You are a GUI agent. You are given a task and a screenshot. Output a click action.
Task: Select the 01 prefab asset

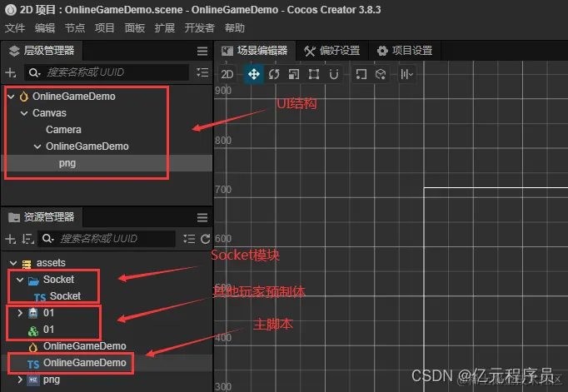tap(48, 330)
